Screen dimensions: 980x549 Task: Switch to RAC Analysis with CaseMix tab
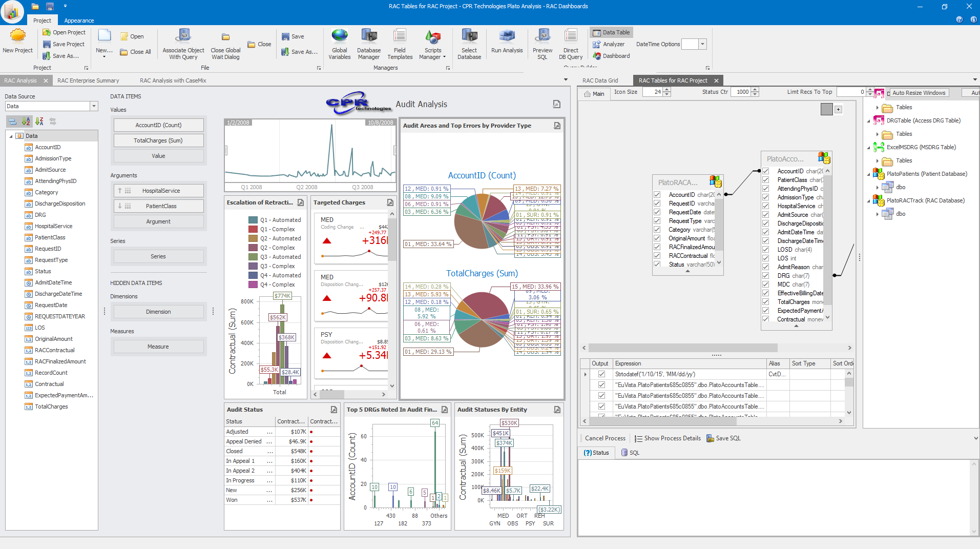tap(173, 80)
